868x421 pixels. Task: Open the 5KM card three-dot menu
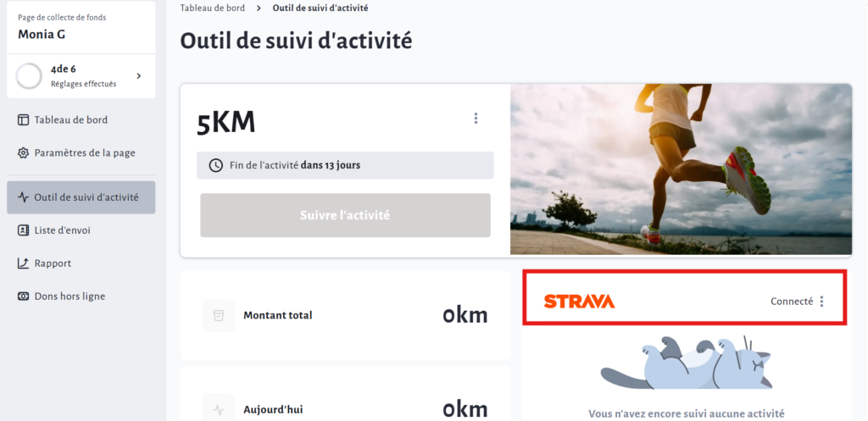476,119
